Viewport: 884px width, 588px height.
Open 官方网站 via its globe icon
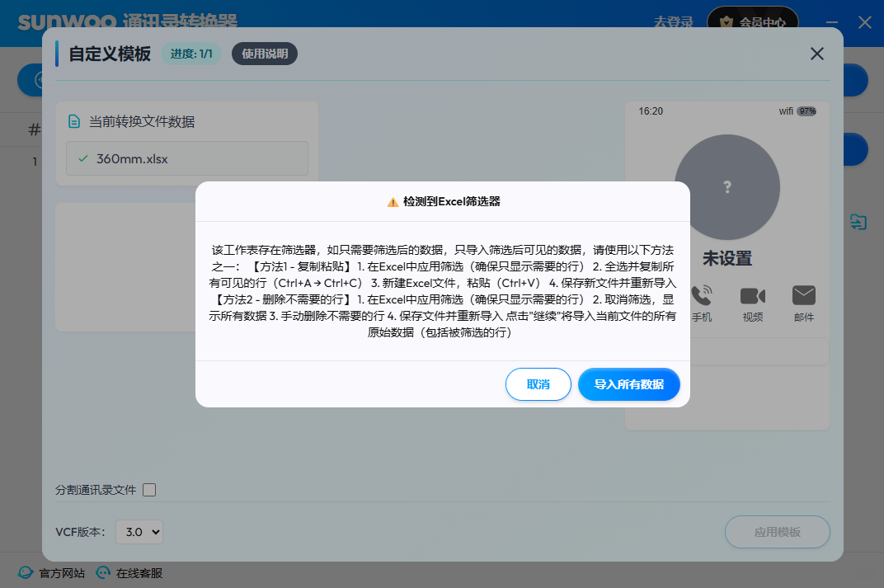[x=26, y=573]
